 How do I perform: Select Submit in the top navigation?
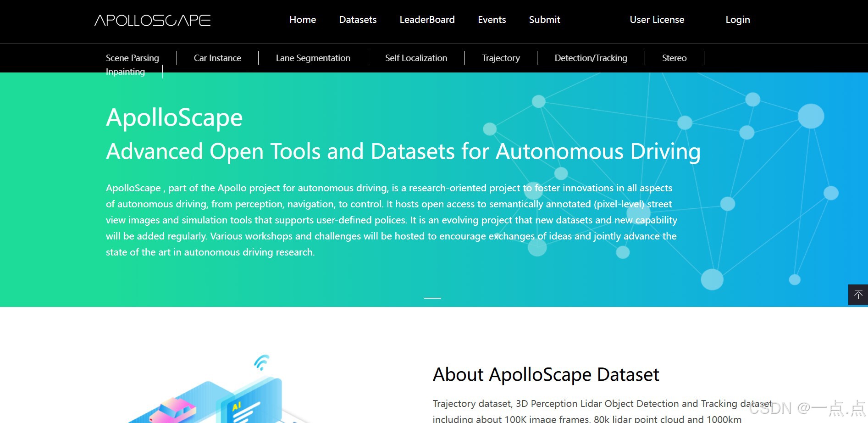click(x=544, y=20)
